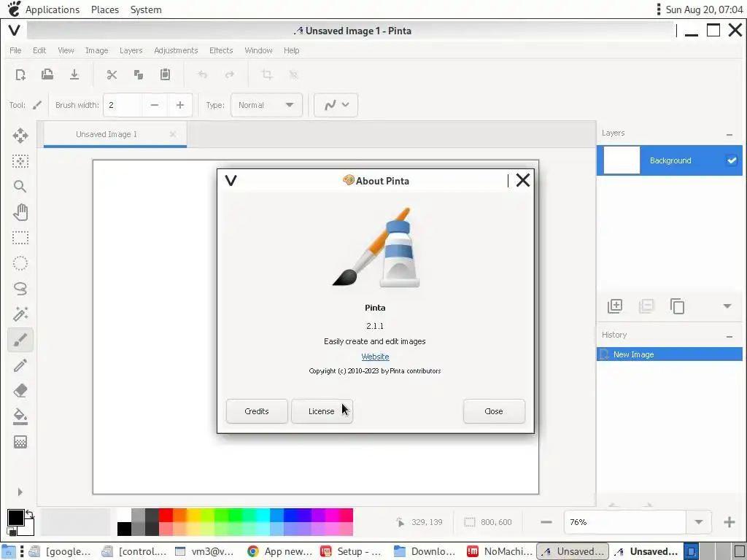Switch to NoMachine taskbar window
This screenshot has height=560, width=747.
[499, 551]
